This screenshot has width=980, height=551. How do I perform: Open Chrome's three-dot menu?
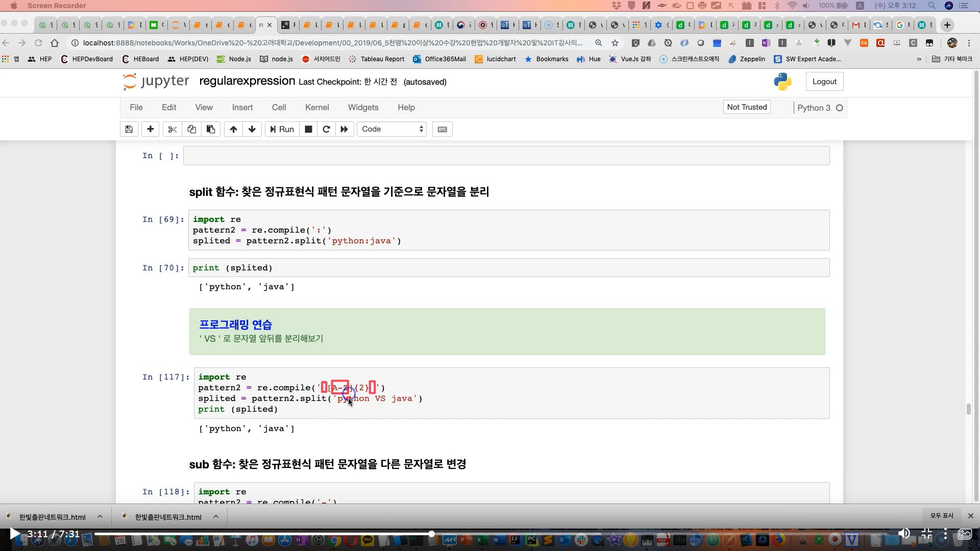(969, 43)
